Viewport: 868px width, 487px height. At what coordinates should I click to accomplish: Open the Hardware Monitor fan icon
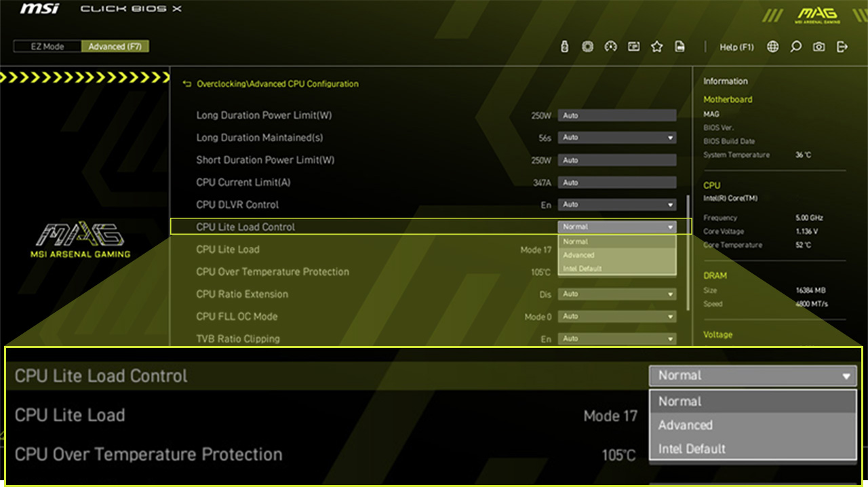point(587,46)
